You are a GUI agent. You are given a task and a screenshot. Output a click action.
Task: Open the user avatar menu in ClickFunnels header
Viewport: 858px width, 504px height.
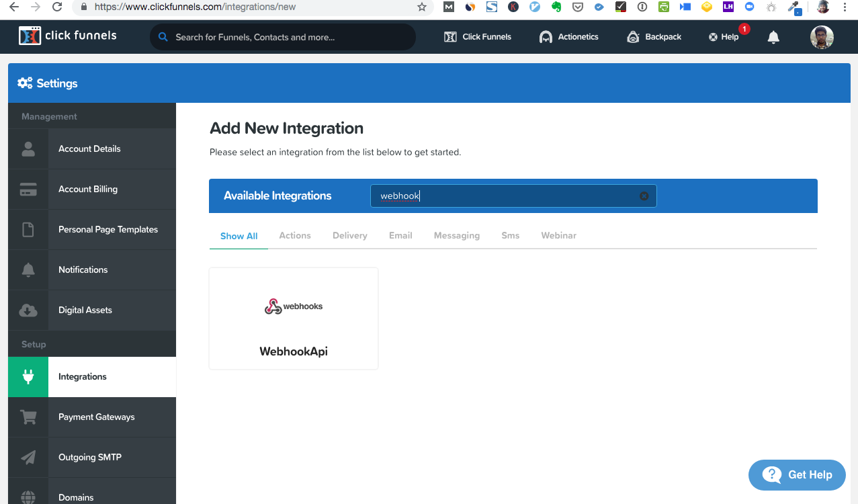(x=822, y=37)
